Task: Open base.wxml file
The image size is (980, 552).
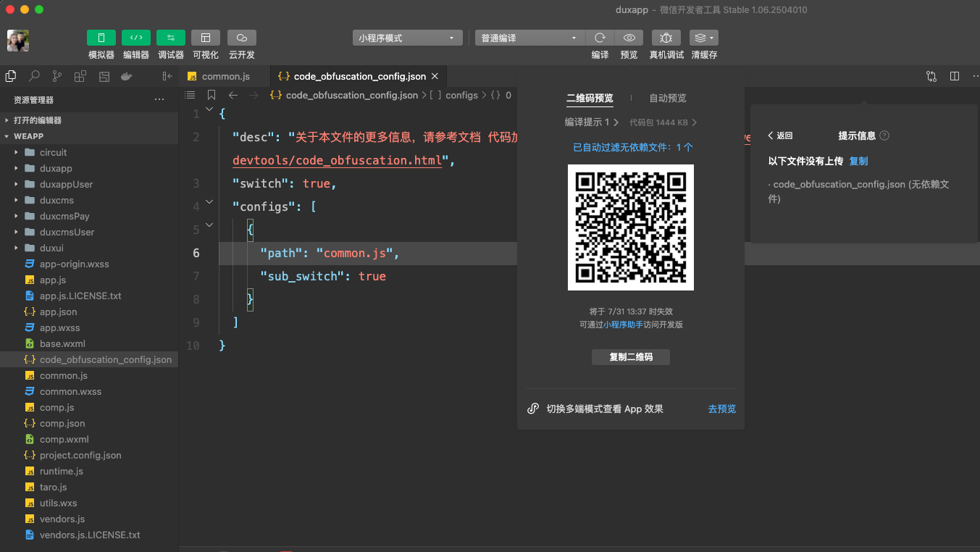Action: [89, 343]
